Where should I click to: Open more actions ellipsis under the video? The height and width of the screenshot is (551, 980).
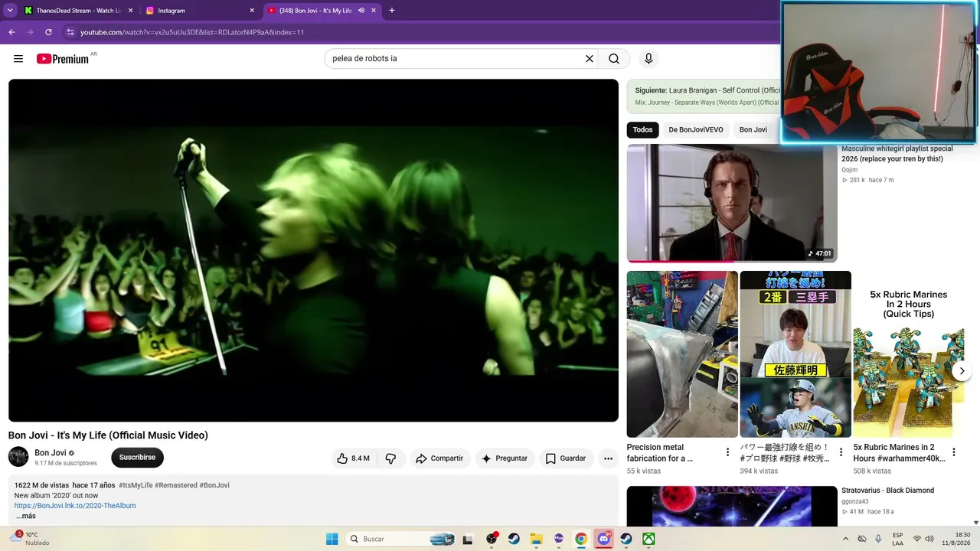pyautogui.click(x=608, y=458)
